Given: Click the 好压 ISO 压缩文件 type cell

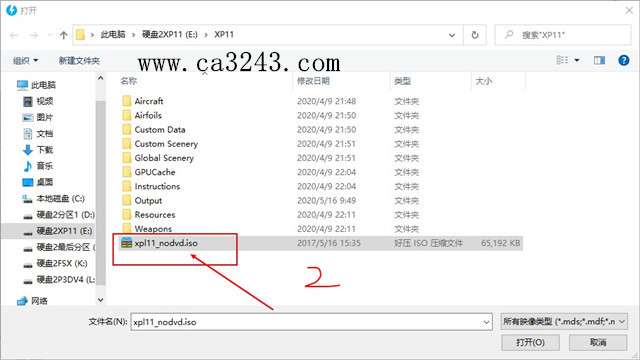Looking at the screenshot, I should 429,243.
